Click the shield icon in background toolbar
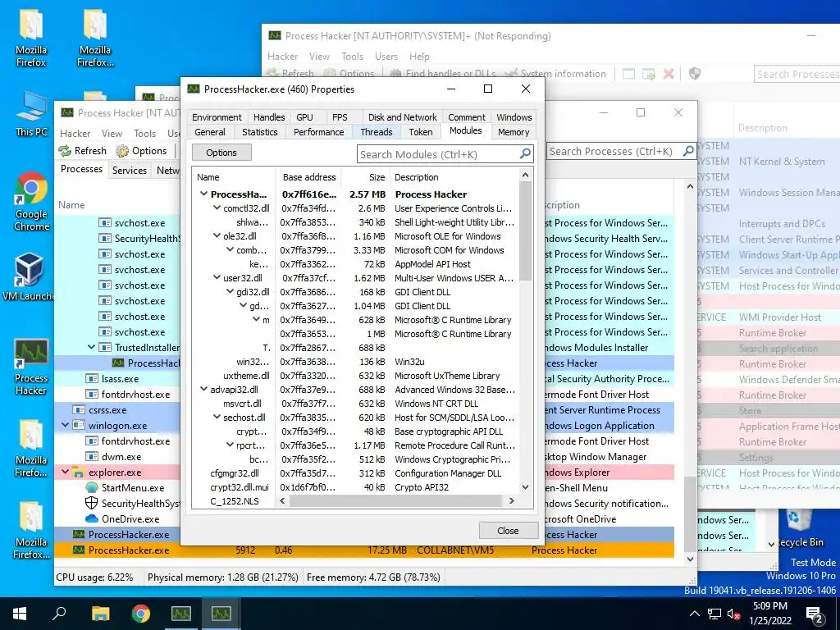The width and height of the screenshot is (840, 630). pos(694,73)
